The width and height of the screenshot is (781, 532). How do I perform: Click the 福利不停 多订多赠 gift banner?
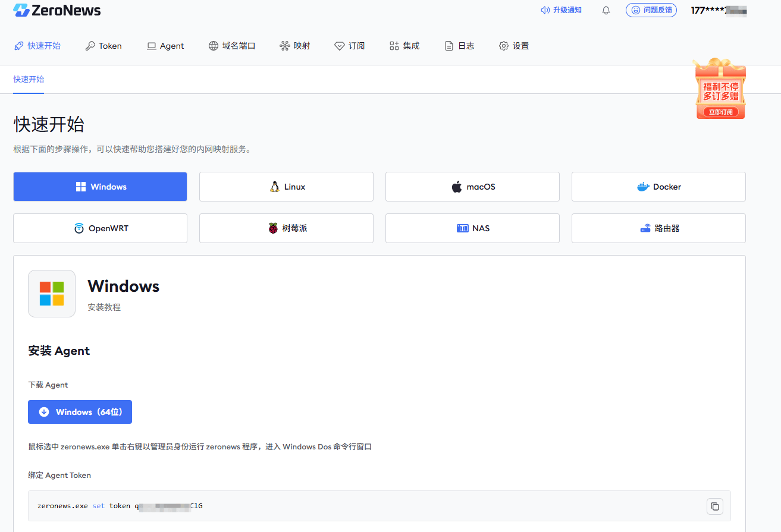720,89
